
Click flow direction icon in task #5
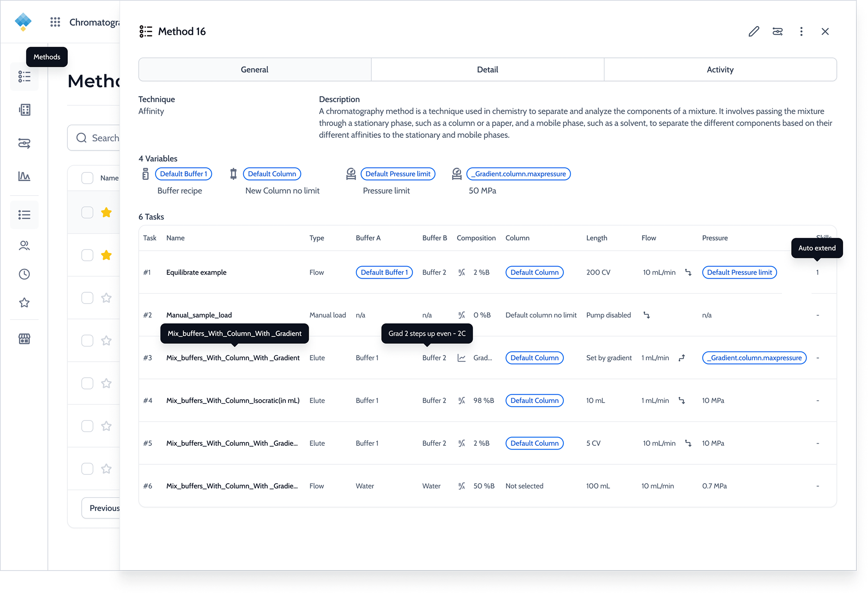point(689,443)
